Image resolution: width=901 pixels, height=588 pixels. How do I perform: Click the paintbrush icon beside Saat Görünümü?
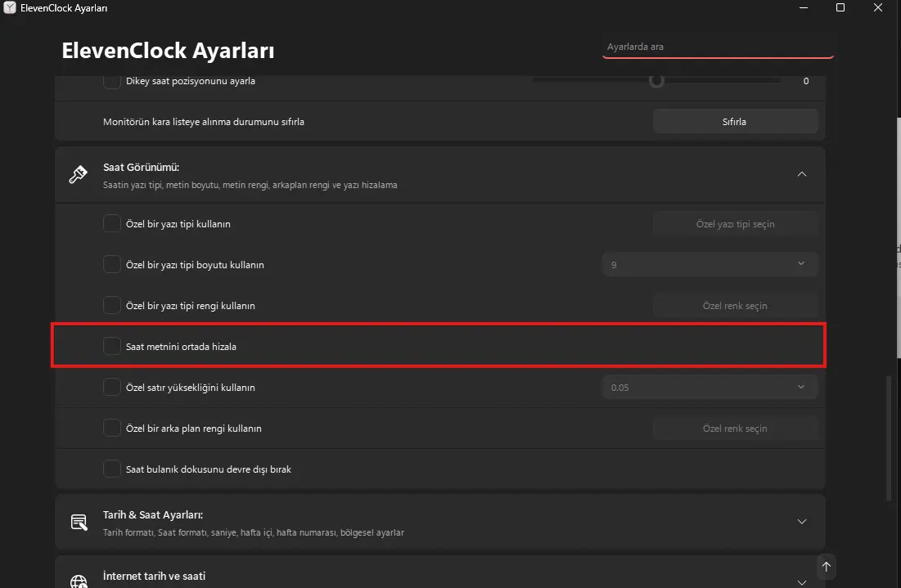78,174
